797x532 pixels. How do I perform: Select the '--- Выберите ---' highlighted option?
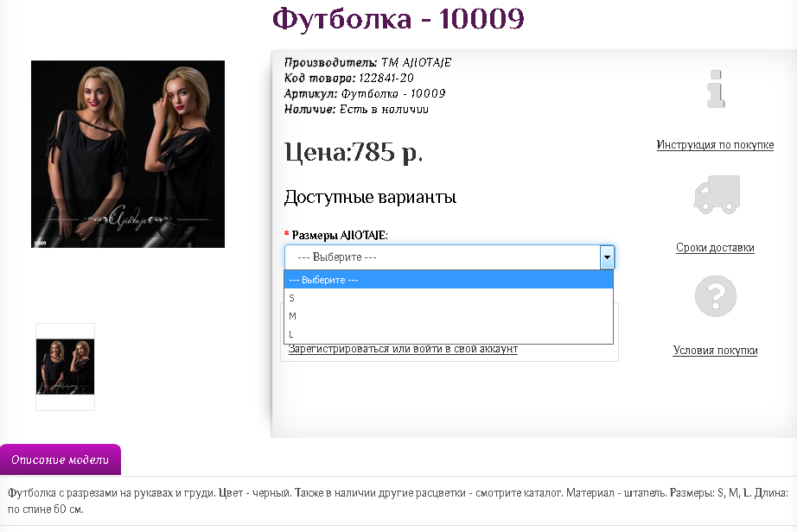[449, 280]
